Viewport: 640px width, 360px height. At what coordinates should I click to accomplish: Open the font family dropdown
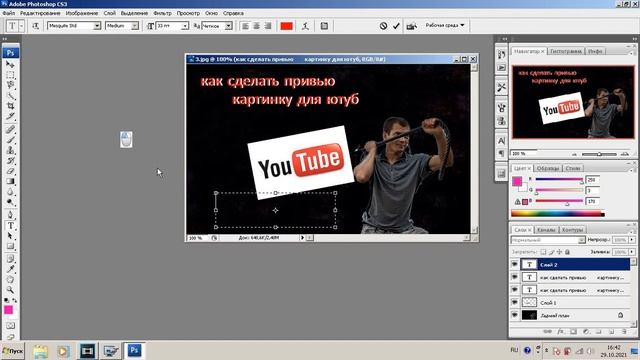point(97,26)
